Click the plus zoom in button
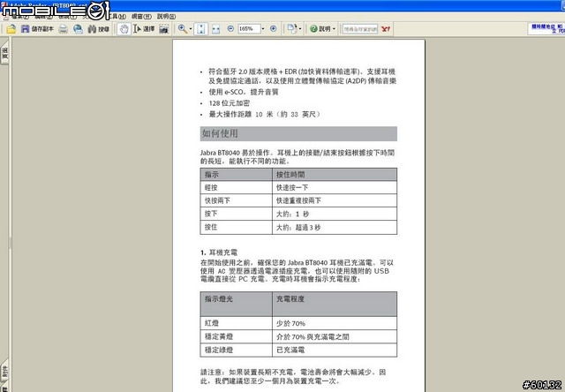The height and width of the screenshot is (392, 565). pyautogui.click(x=274, y=29)
